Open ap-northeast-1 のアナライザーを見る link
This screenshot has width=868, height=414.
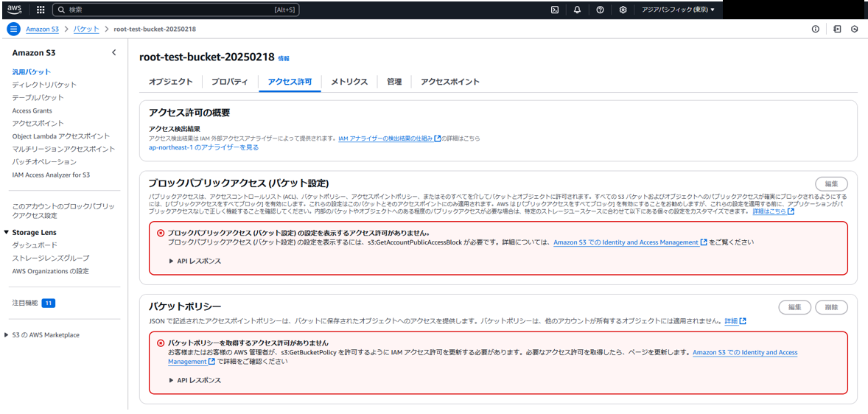203,148
